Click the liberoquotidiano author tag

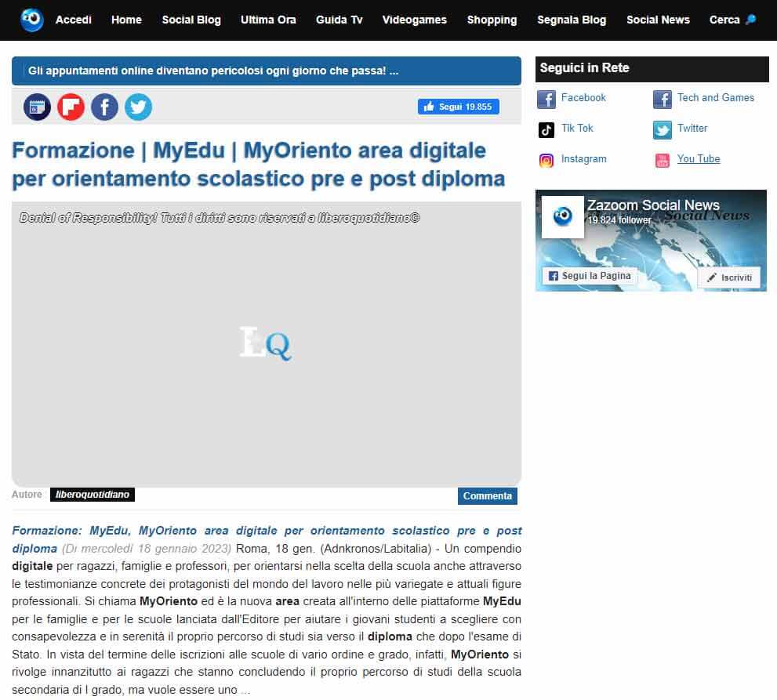tap(93, 495)
